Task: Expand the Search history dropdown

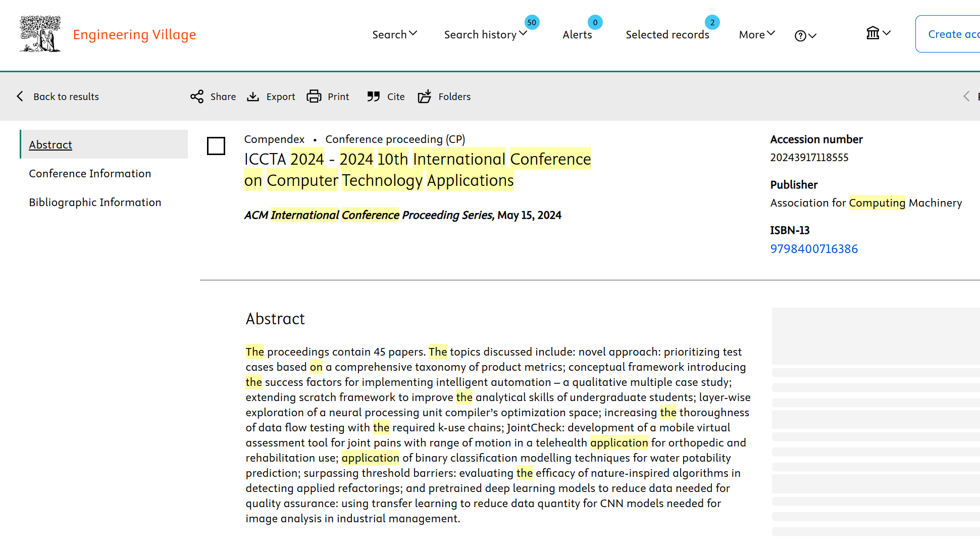Action: [485, 34]
